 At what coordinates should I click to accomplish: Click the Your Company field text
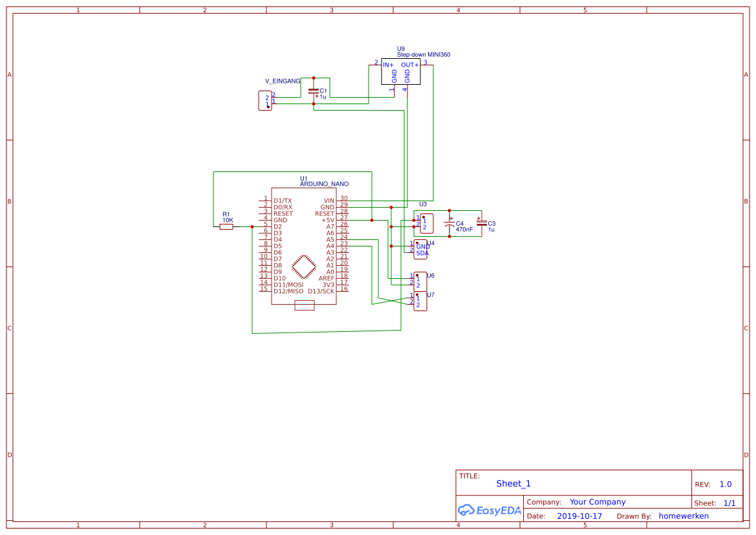pyautogui.click(x=597, y=501)
